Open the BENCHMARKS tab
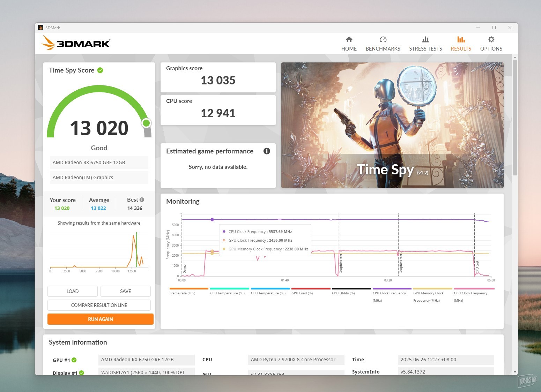The image size is (541, 392). point(383,44)
